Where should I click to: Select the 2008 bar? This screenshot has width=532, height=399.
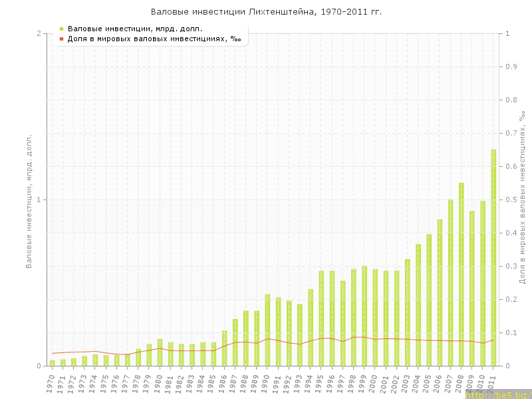click(x=462, y=274)
